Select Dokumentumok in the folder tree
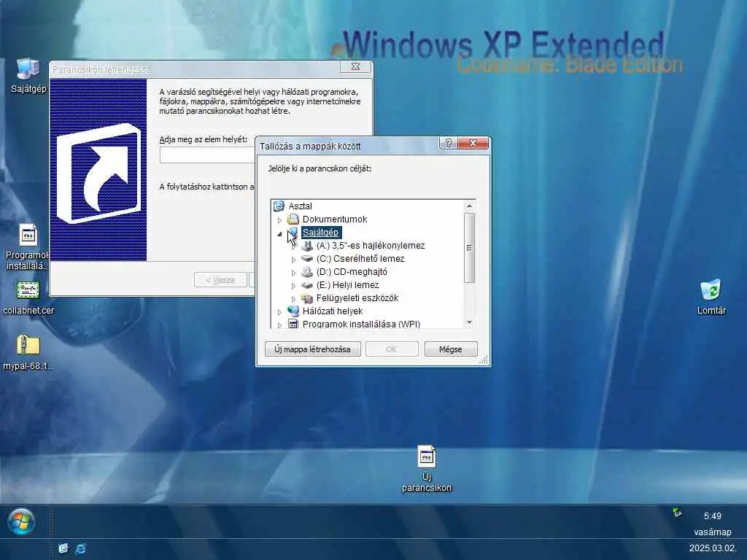747x560 pixels. tap(335, 219)
